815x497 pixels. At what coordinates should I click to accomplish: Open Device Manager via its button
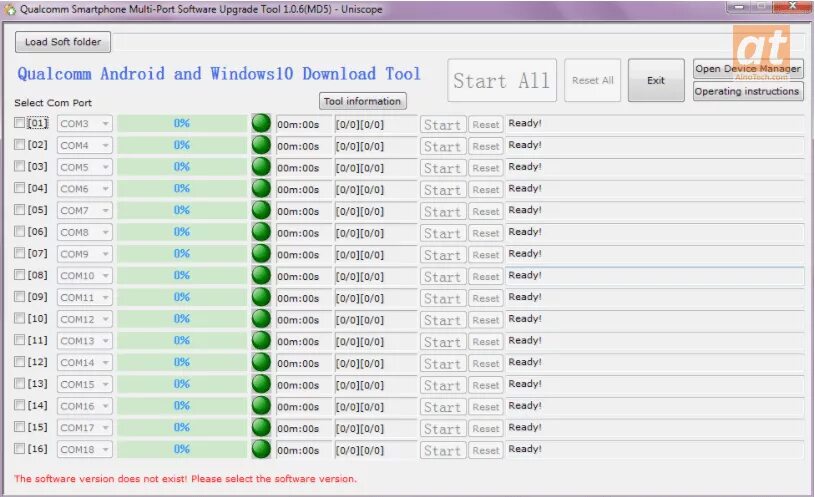748,69
